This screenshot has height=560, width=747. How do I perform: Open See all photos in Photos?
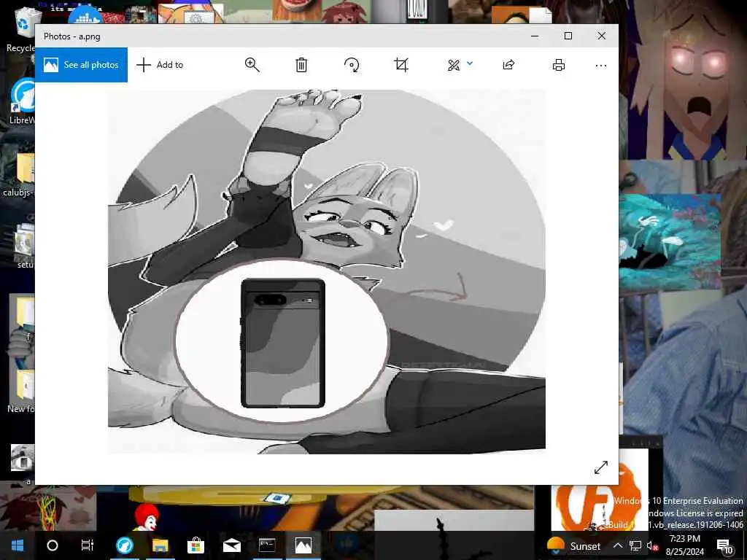point(81,65)
